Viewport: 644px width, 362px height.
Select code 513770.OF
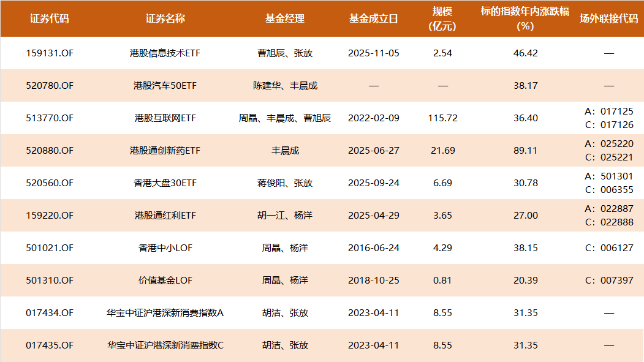pos(50,118)
